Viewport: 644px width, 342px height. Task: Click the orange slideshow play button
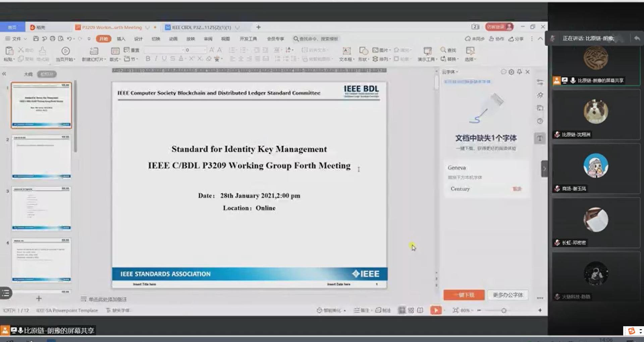coord(436,310)
